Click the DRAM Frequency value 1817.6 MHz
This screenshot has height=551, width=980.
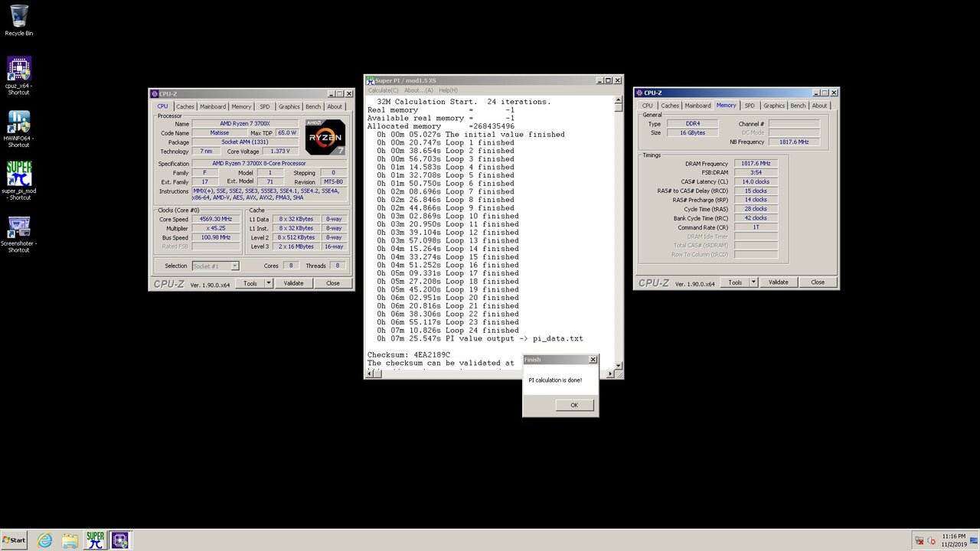[756, 164]
